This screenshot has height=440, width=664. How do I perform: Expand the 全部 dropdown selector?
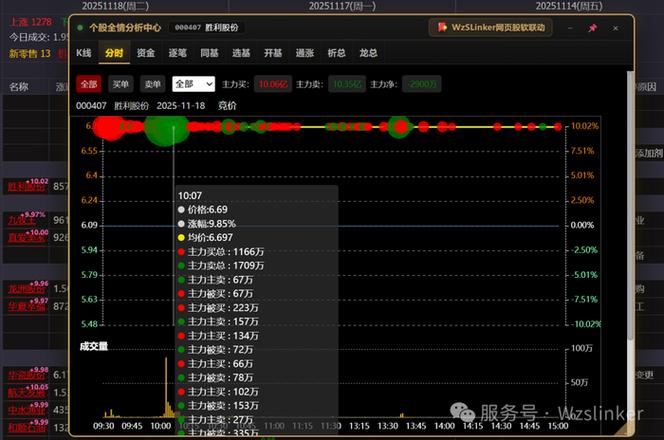(x=194, y=84)
